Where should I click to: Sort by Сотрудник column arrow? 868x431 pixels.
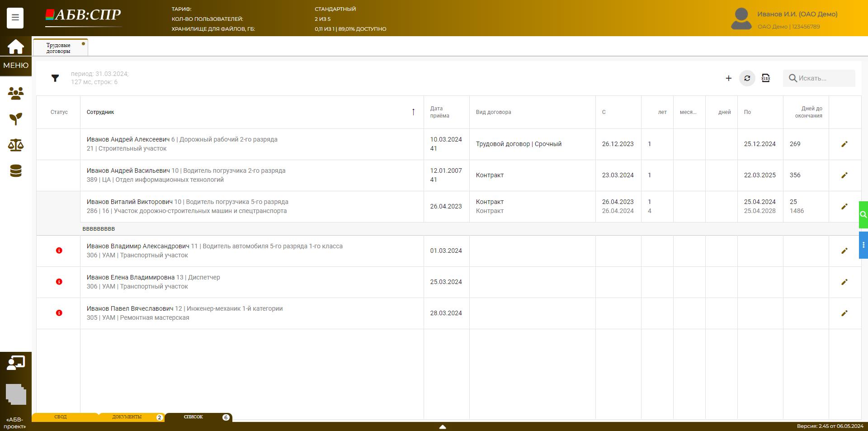pyautogui.click(x=413, y=112)
